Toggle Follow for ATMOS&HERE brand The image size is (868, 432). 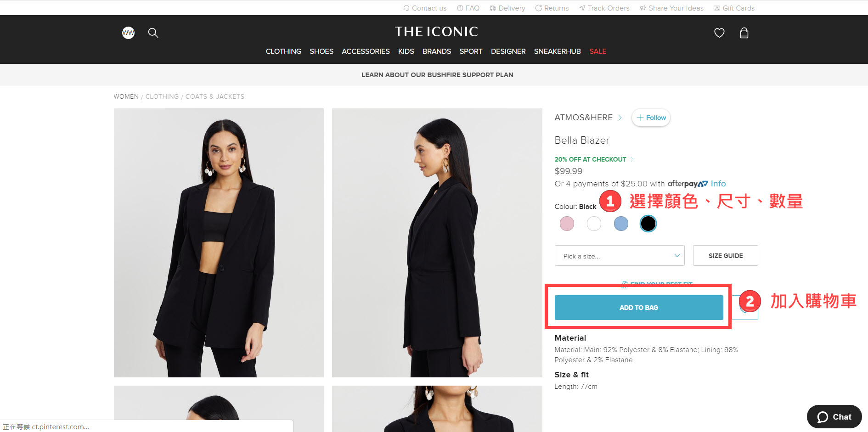651,118
